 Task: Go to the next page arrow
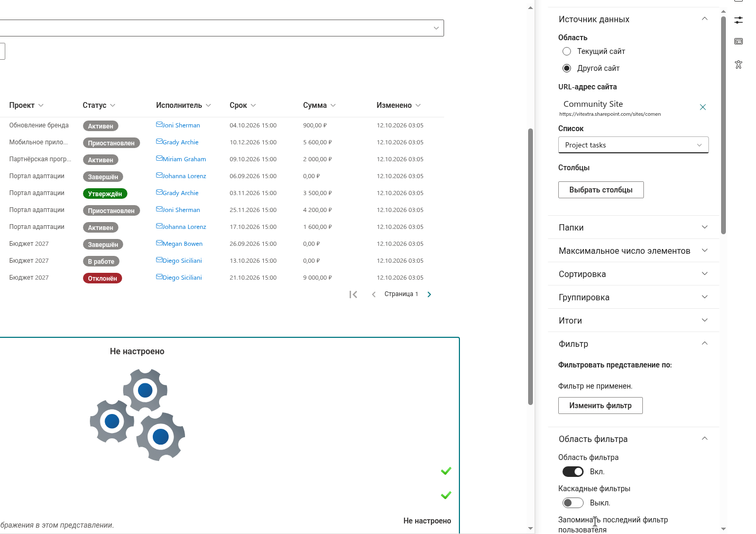429,294
